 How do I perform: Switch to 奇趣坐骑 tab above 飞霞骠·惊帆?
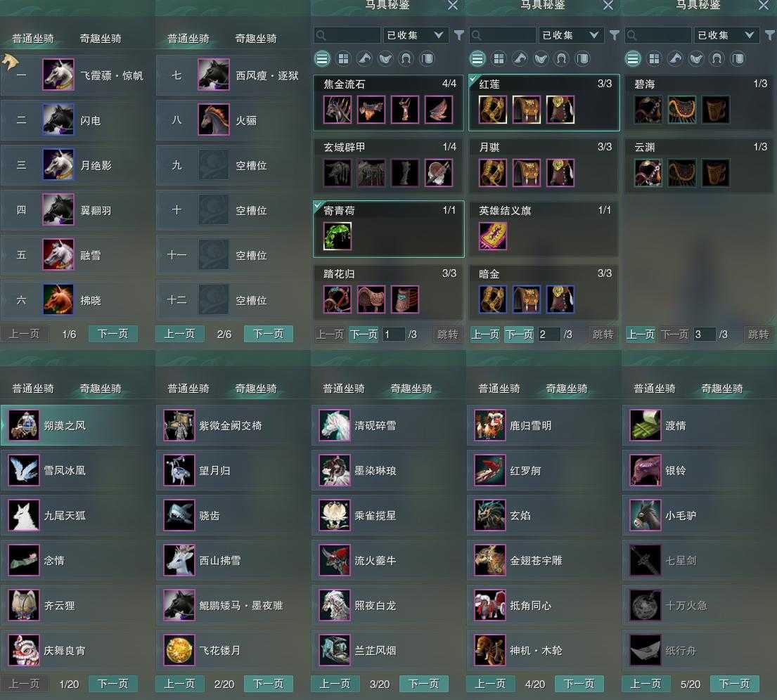pyautogui.click(x=101, y=39)
